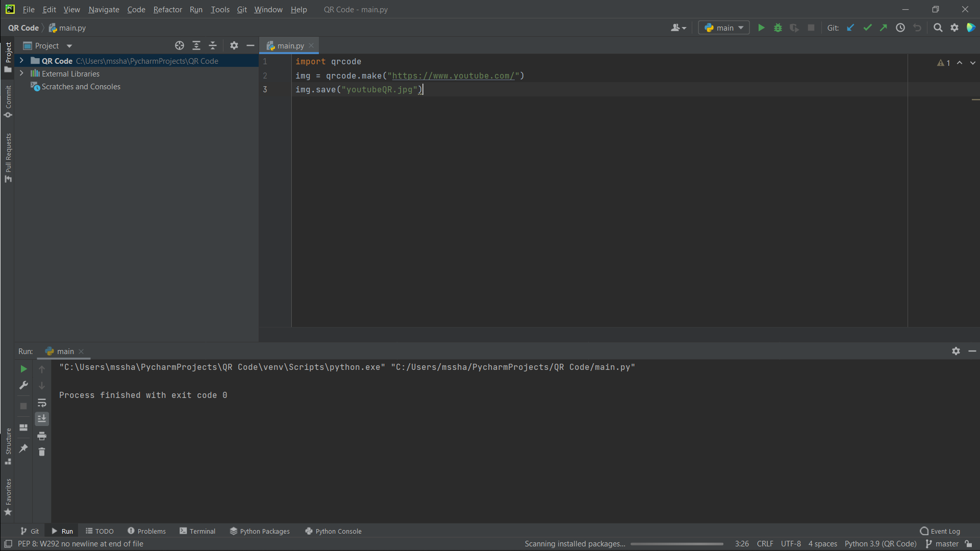Screen dimensions: 980x551
Task: Click the select opened file target icon
Action: (180, 45)
